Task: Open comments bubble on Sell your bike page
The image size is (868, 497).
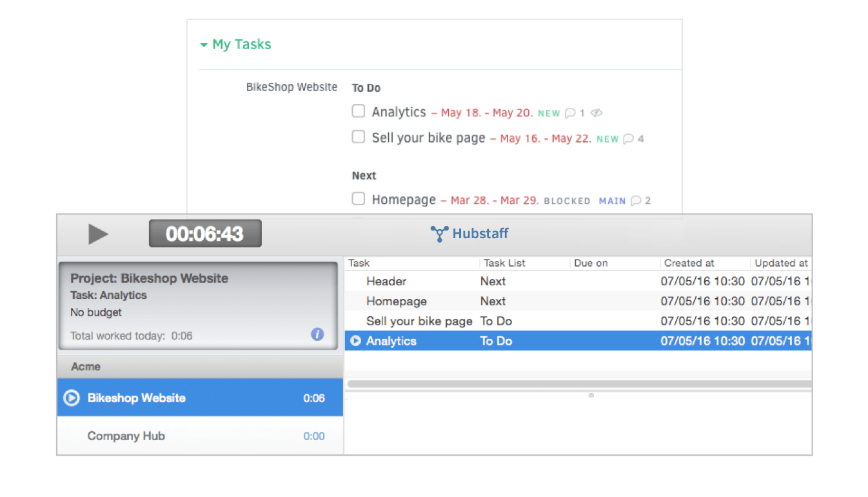Action: [628, 139]
